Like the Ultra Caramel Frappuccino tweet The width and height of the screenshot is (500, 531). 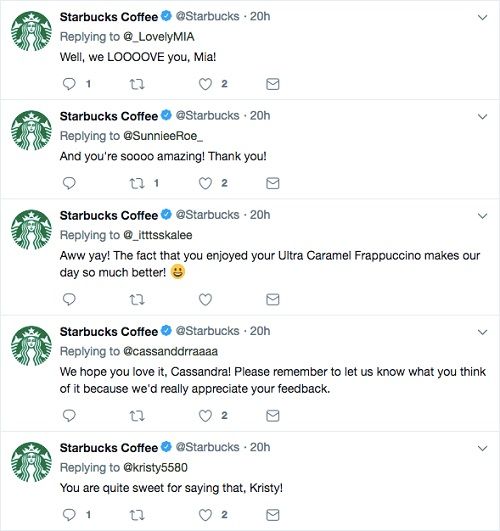205,299
